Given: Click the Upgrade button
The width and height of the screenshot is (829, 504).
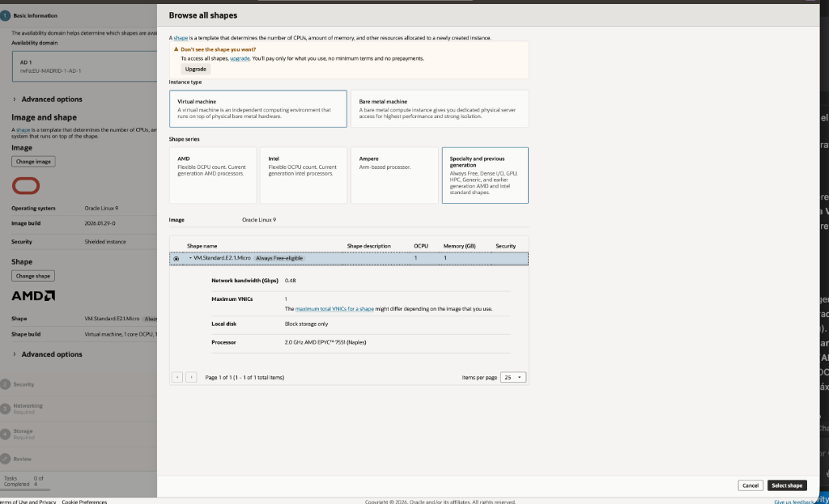Looking at the screenshot, I should tap(196, 69).
